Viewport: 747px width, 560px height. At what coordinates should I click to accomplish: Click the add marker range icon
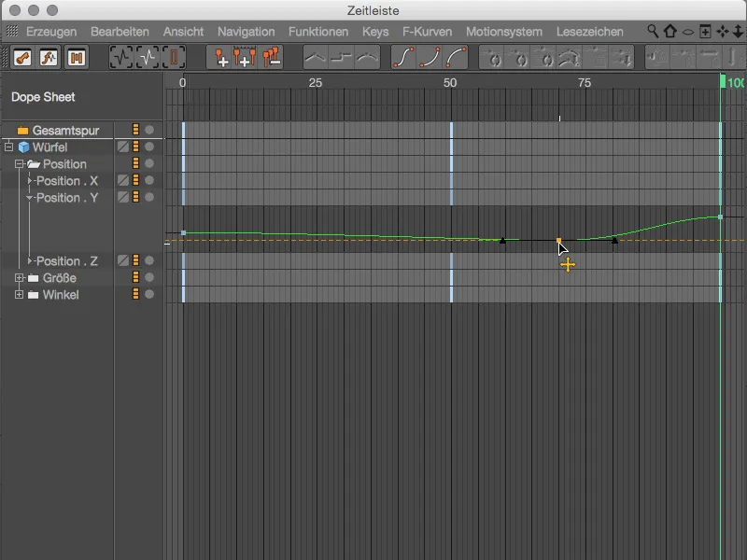(x=246, y=58)
